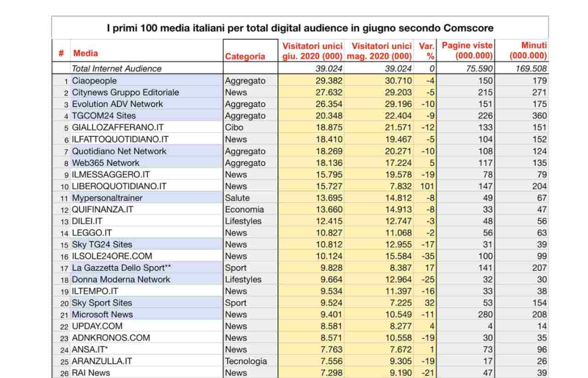This screenshot has width=588, height=378.
Task: Click the UPDAY.COM cell
Action: [x=97, y=326]
